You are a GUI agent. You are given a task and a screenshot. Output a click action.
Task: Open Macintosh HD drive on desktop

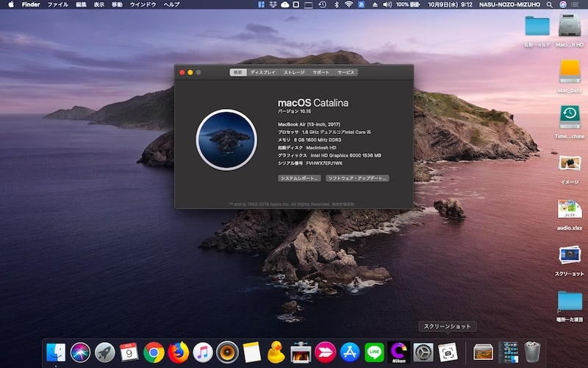[569, 26]
